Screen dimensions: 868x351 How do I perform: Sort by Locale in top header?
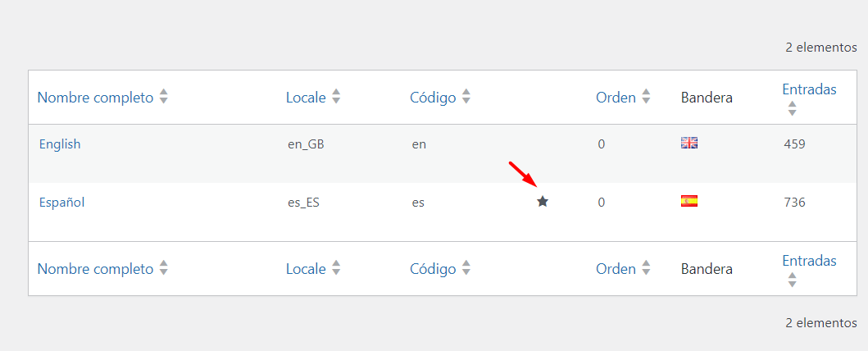coord(306,98)
